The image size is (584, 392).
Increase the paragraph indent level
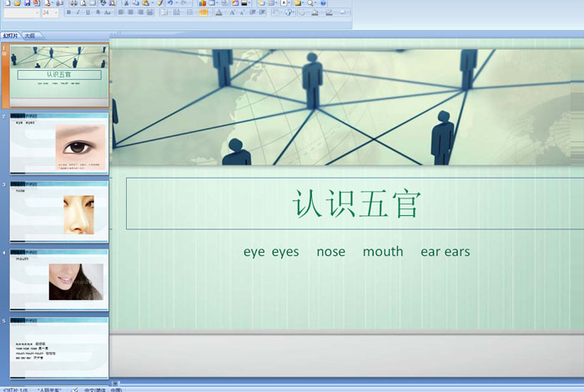point(263,13)
